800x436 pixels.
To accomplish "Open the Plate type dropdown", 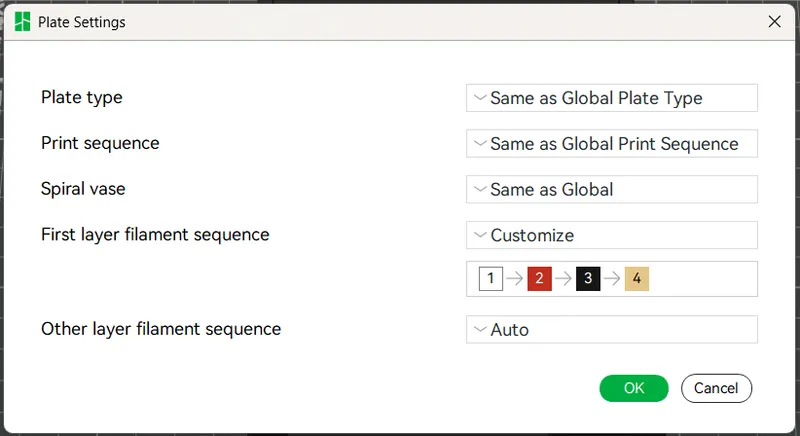I will click(612, 98).
